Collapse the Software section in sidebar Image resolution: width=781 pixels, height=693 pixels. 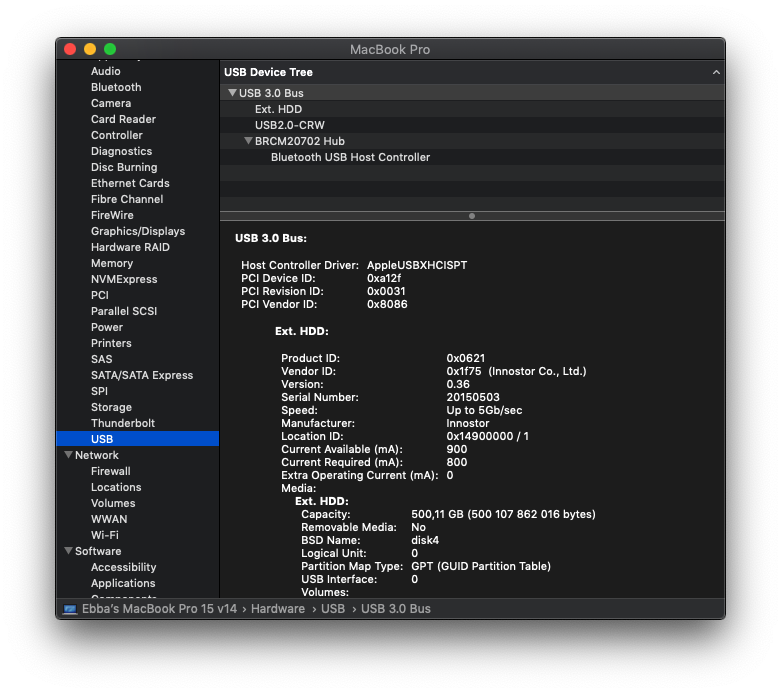69,551
